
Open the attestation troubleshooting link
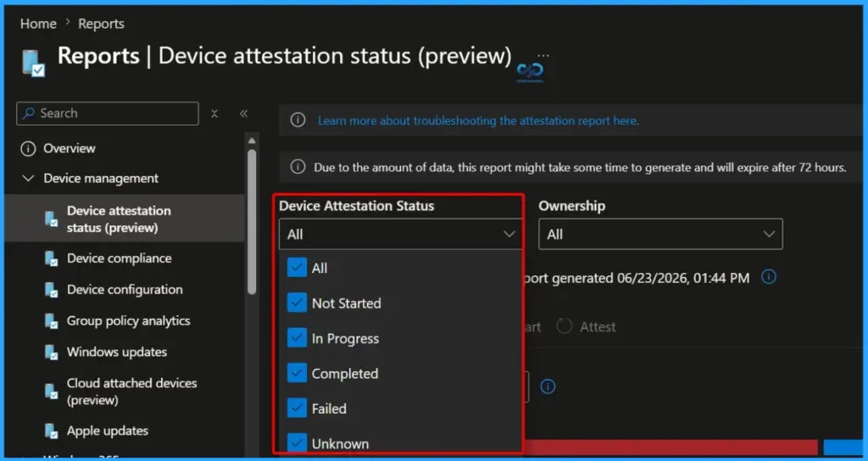pos(478,120)
